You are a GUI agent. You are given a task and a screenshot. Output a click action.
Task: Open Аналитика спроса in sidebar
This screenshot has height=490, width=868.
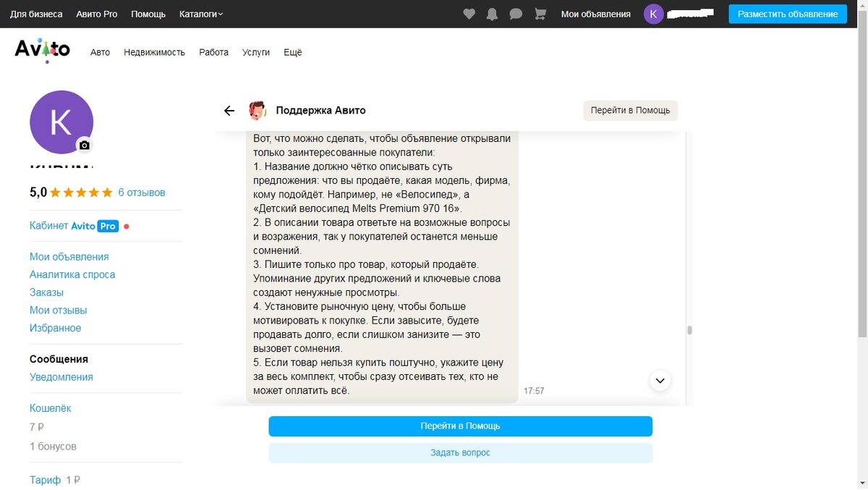(x=72, y=275)
